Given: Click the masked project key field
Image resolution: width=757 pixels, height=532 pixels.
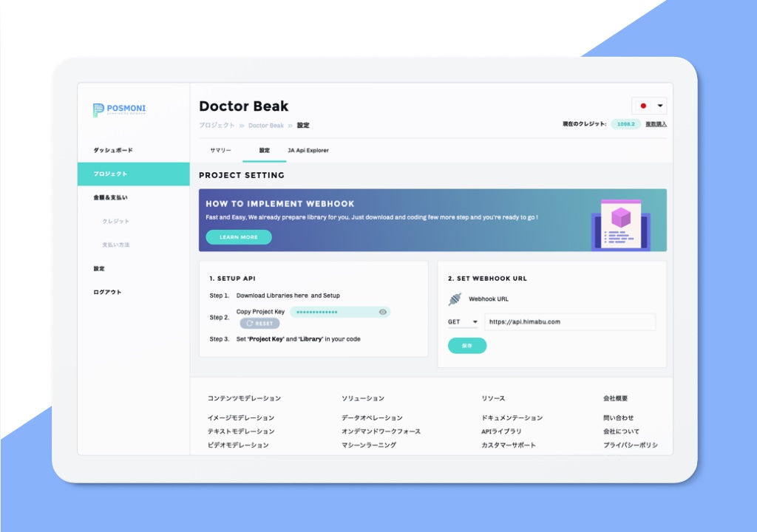Looking at the screenshot, I should click(x=333, y=313).
